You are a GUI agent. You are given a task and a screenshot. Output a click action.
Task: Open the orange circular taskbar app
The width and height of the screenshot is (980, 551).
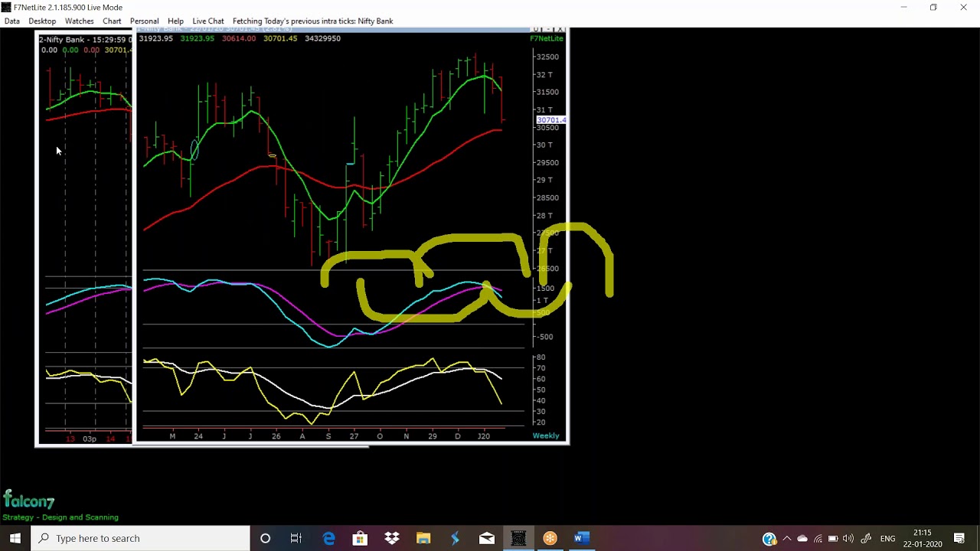point(550,538)
